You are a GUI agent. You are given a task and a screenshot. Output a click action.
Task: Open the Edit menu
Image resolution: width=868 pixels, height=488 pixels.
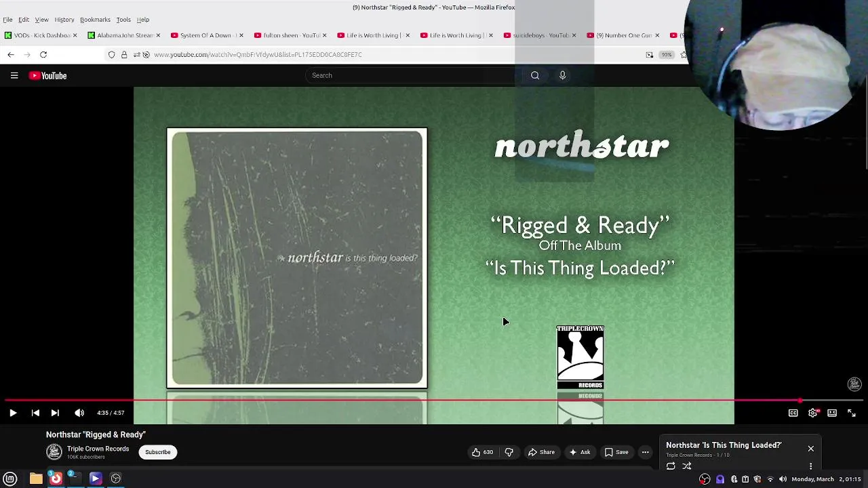point(24,20)
